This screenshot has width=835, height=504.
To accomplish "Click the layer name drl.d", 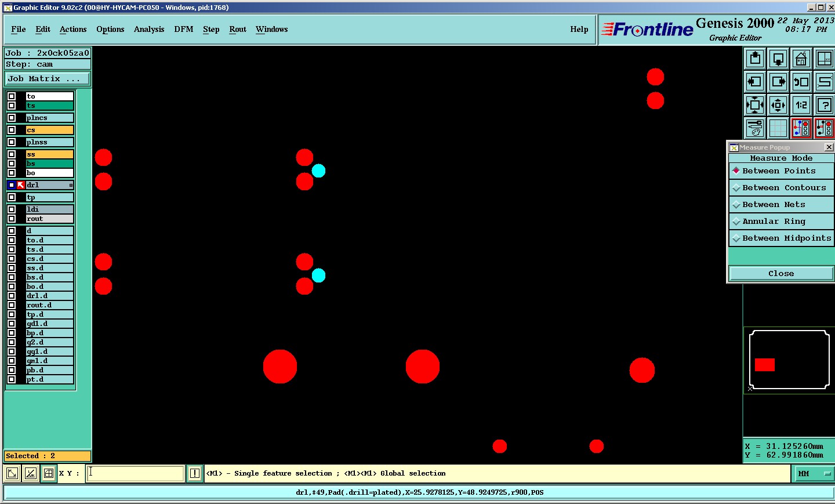I will [x=50, y=296].
